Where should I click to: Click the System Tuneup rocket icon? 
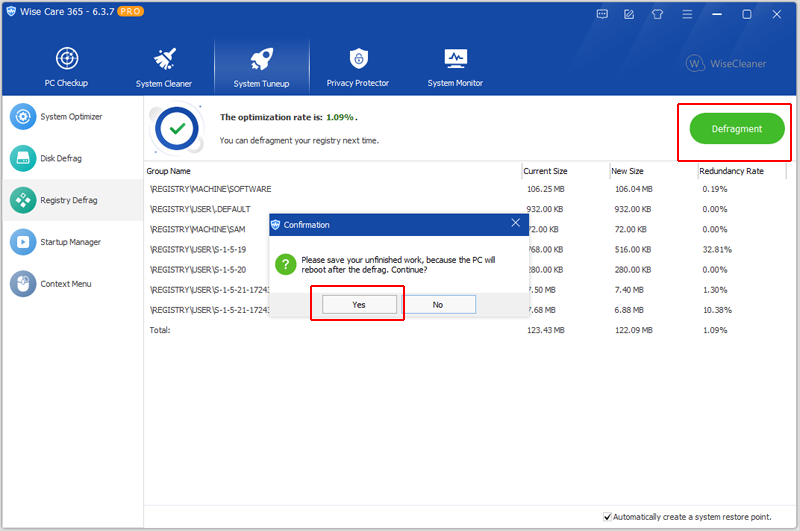(x=262, y=59)
